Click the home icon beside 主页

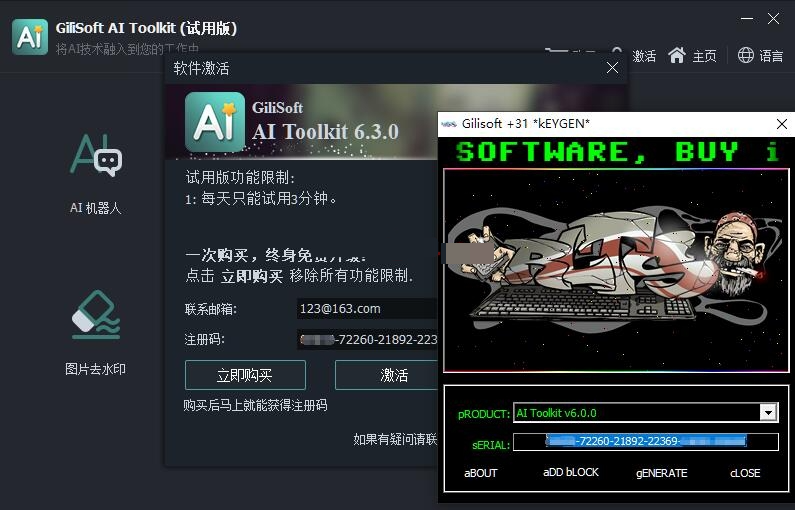677,55
